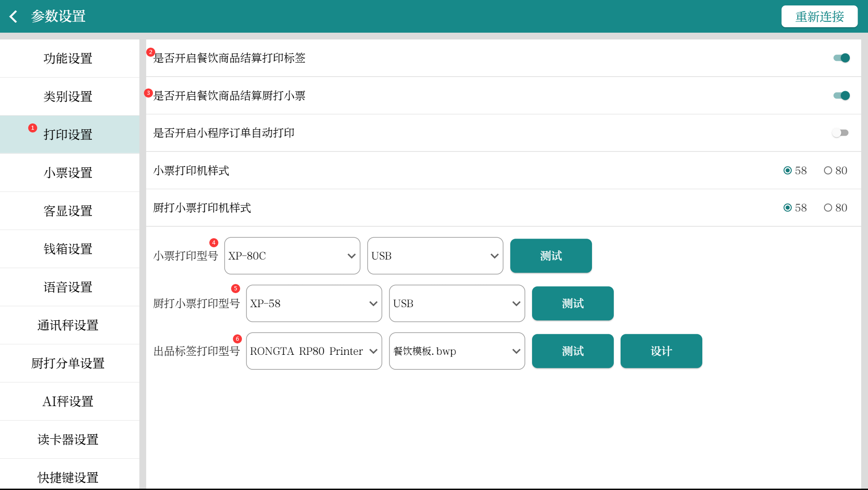This screenshot has width=868, height=490.
Task: Click the 出品标签打印型号 label
Action: 197,351
